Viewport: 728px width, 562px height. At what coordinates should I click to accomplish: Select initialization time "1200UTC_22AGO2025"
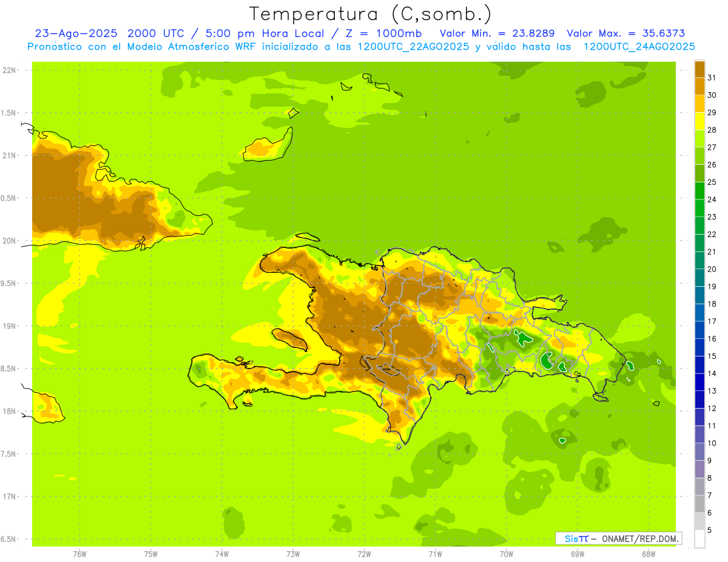coord(413,47)
